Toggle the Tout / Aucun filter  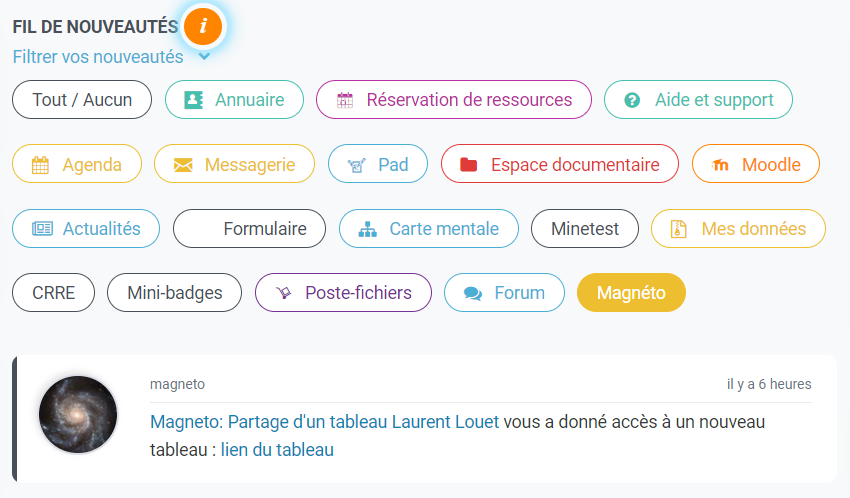[82, 100]
